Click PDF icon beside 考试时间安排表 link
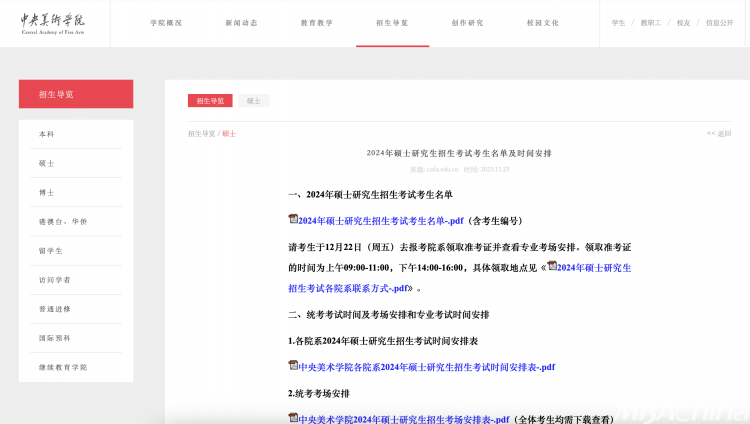Screen dimensions: 750x424 tap(293, 365)
